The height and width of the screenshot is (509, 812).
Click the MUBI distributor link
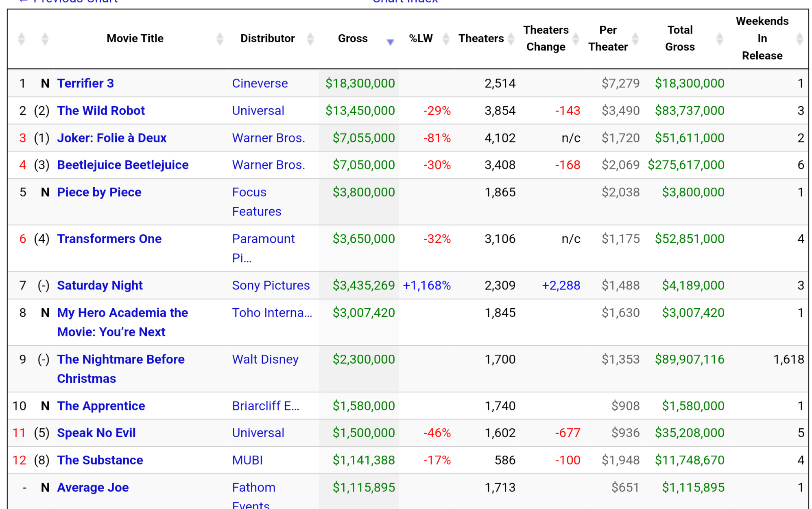pos(247,460)
